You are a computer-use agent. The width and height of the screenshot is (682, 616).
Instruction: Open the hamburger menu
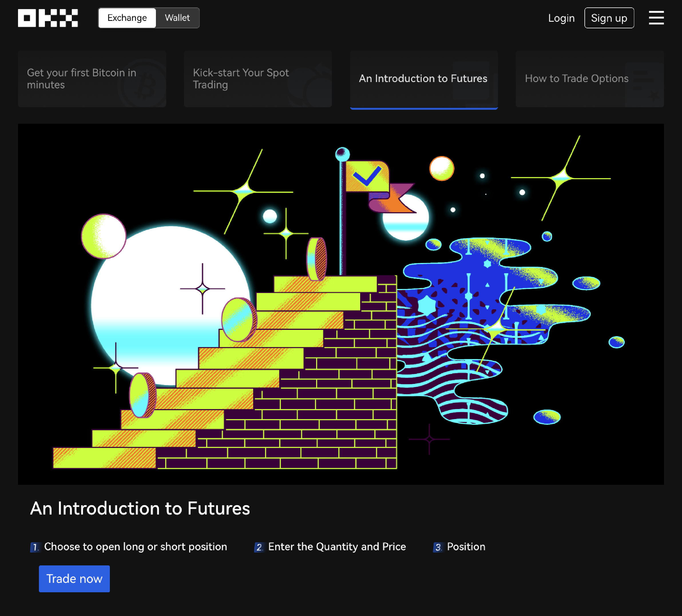coord(656,18)
